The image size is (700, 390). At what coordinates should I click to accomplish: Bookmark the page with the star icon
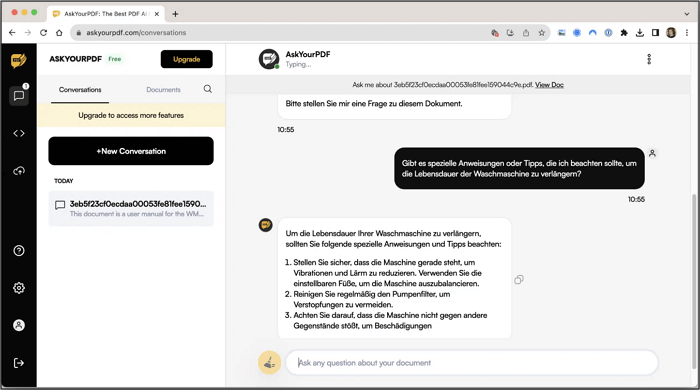(542, 33)
